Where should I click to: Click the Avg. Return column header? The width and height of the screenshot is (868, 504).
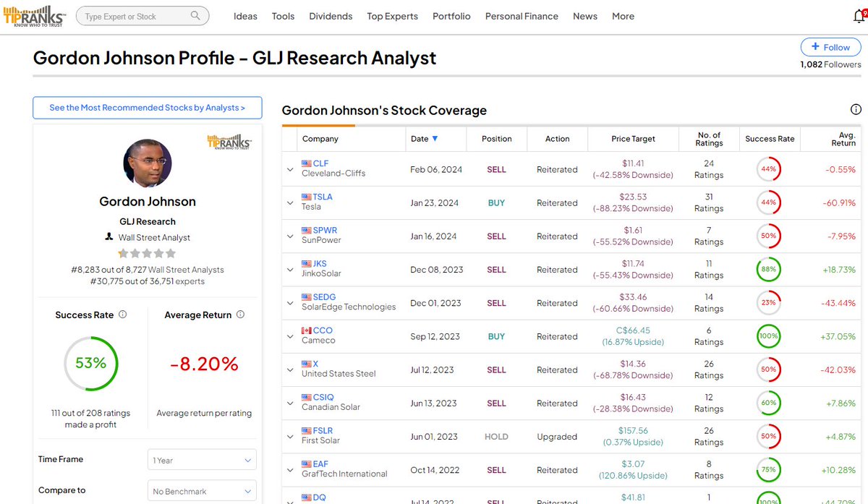coord(843,139)
